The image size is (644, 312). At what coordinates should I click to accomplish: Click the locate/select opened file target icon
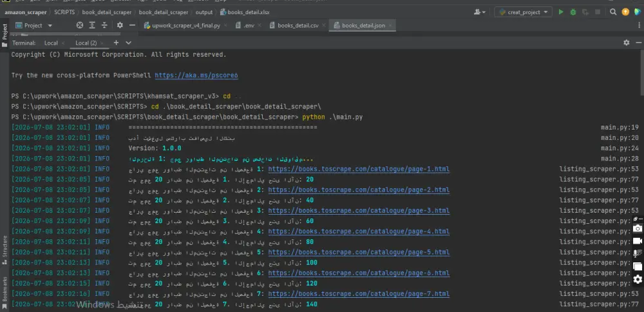pos(80,26)
